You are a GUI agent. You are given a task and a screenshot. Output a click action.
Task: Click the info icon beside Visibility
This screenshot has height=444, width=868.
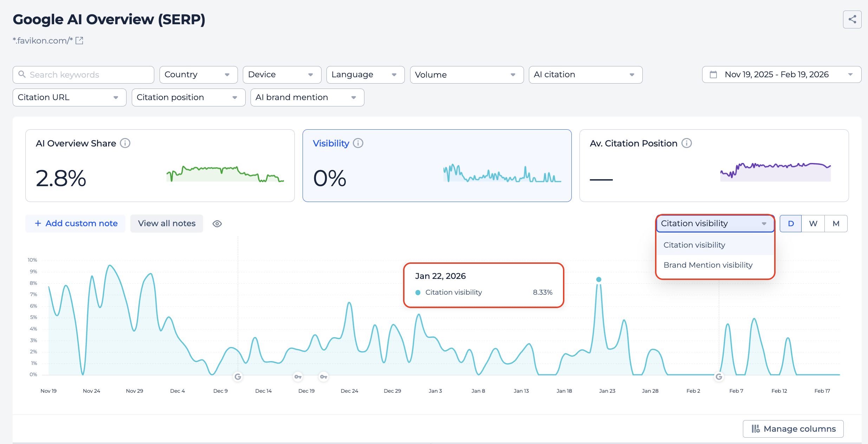(x=358, y=143)
